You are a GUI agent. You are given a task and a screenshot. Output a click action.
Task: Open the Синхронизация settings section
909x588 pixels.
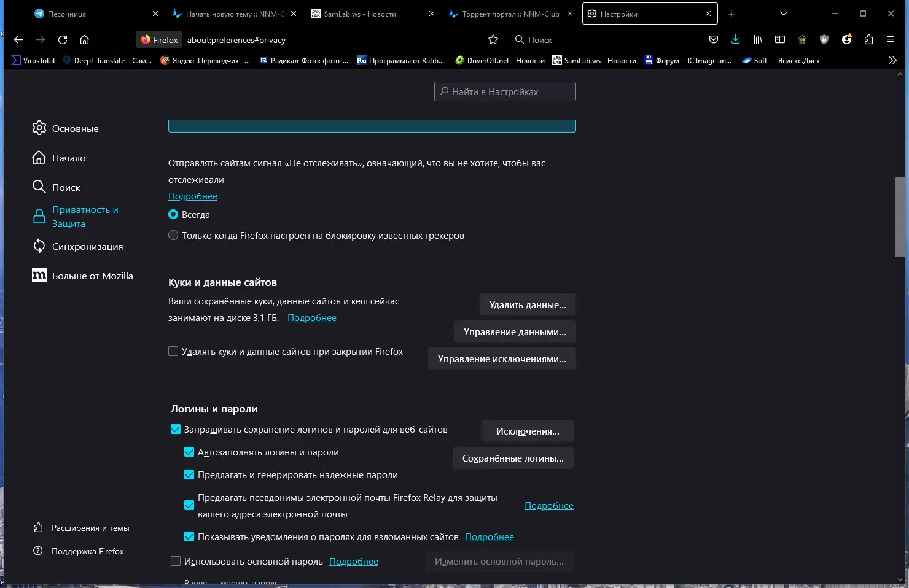(x=78, y=246)
